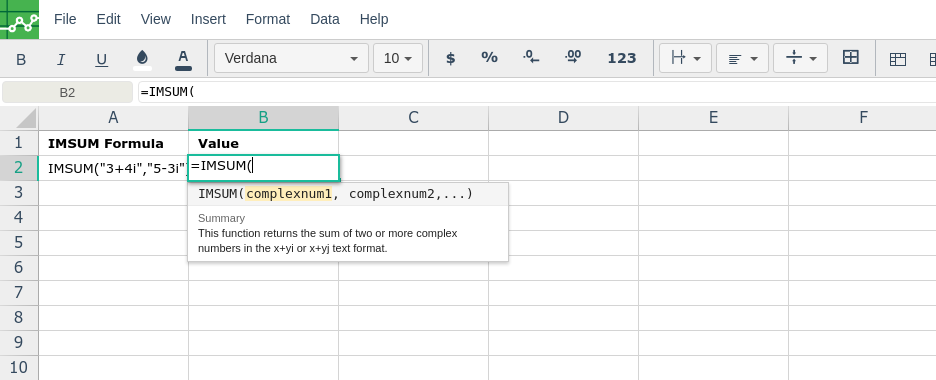The image size is (936, 380).
Task: Click the B2 cell name box
Action: click(67, 92)
